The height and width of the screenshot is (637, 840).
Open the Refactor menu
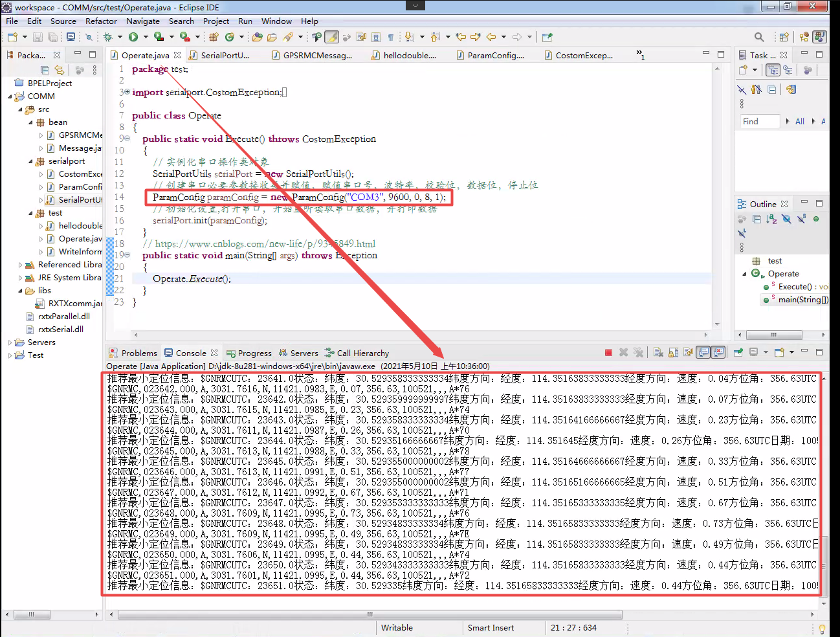[101, 21]
